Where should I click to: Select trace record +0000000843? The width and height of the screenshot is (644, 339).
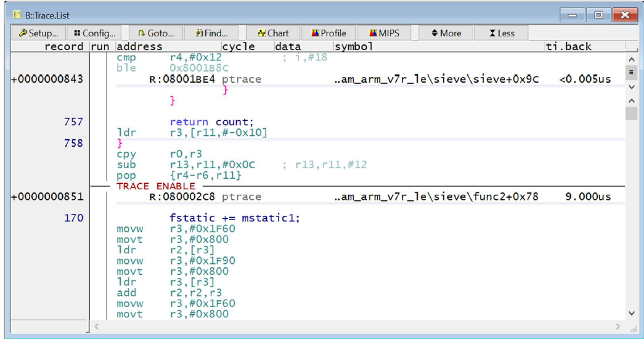47,79
